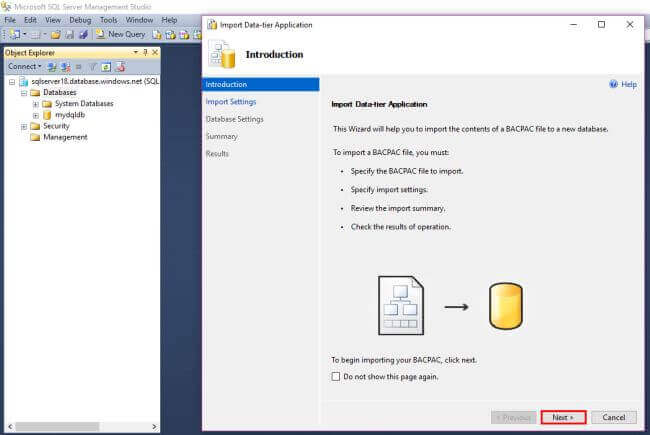Click the New Query button
This screenshot has height=435, width=650.
click(x=121, y=34)
